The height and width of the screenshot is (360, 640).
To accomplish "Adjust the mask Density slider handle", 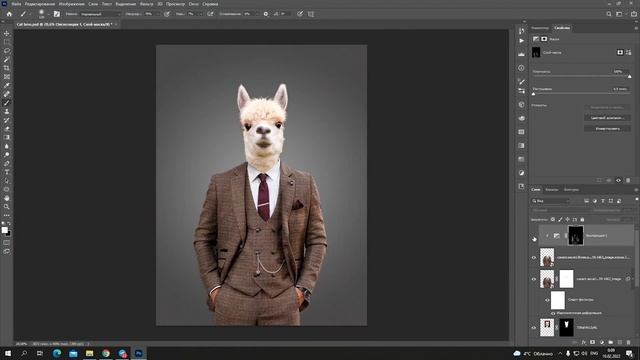I will tap(629, 77).
